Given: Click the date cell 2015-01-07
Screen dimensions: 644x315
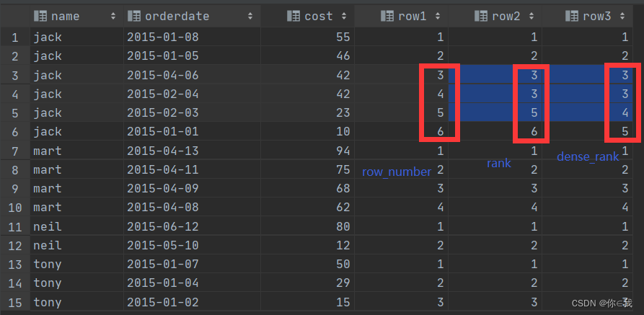Looking at the screenshot, I should pos(192,264).
